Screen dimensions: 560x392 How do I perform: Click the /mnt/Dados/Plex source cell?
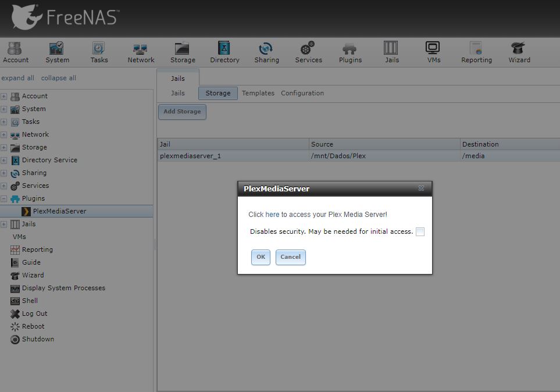[x=384, y=156]
